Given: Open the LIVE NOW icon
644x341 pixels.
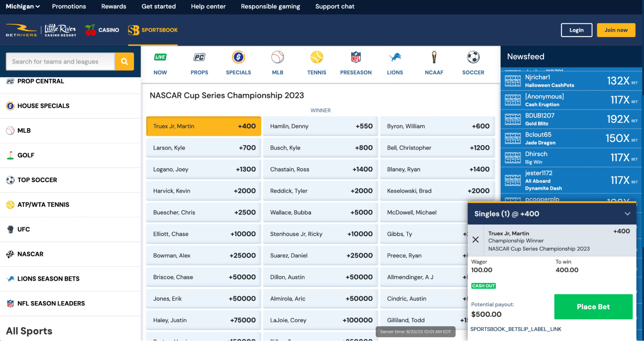Looking at the screenshot, I should (x=160, y=57).
